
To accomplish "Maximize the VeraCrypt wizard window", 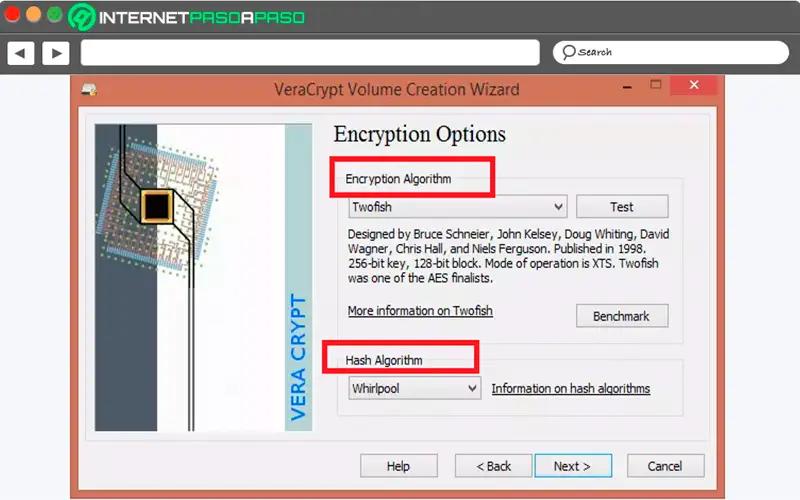I will [656, 85].
